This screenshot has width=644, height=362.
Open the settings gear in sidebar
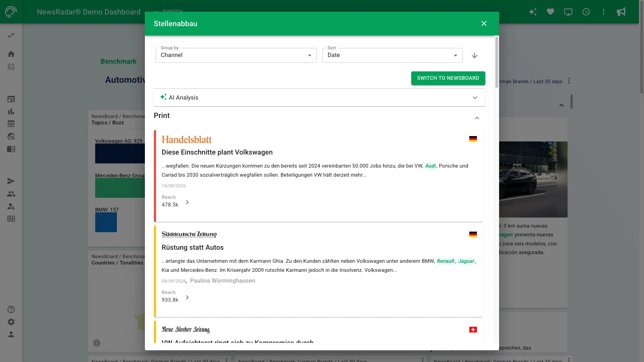pos(11,322)
